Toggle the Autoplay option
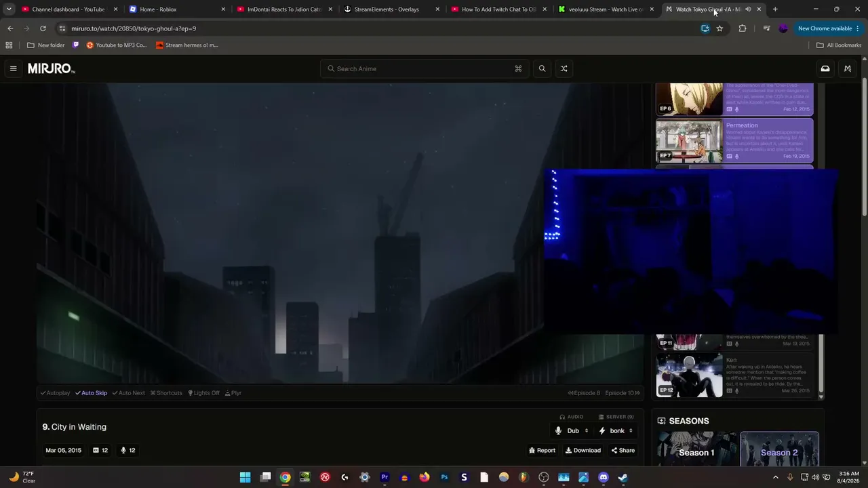This screenshot has height=488, width=868. (55, 393)
